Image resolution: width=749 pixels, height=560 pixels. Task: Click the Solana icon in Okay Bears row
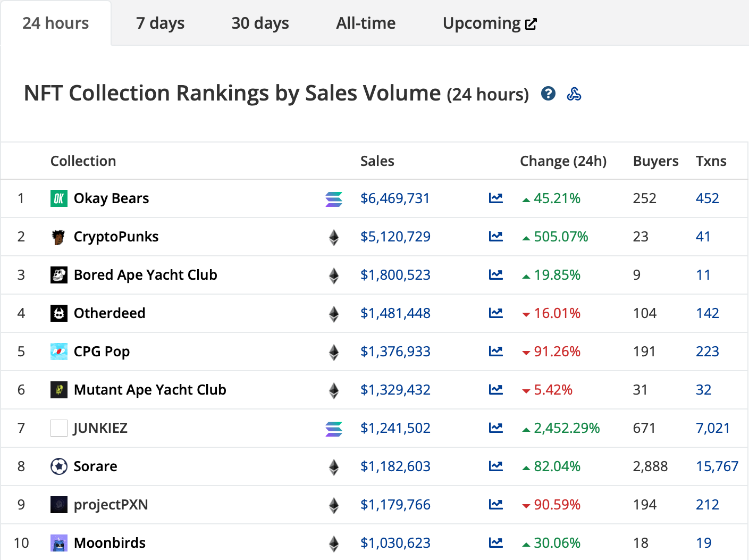pos(334,199)
